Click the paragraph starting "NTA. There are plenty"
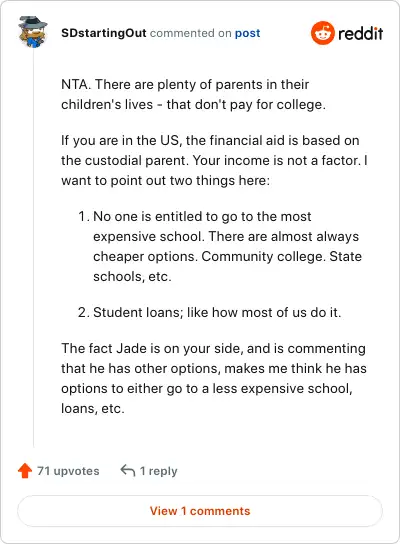Screen dimensions: 400x544 (194, 94)
